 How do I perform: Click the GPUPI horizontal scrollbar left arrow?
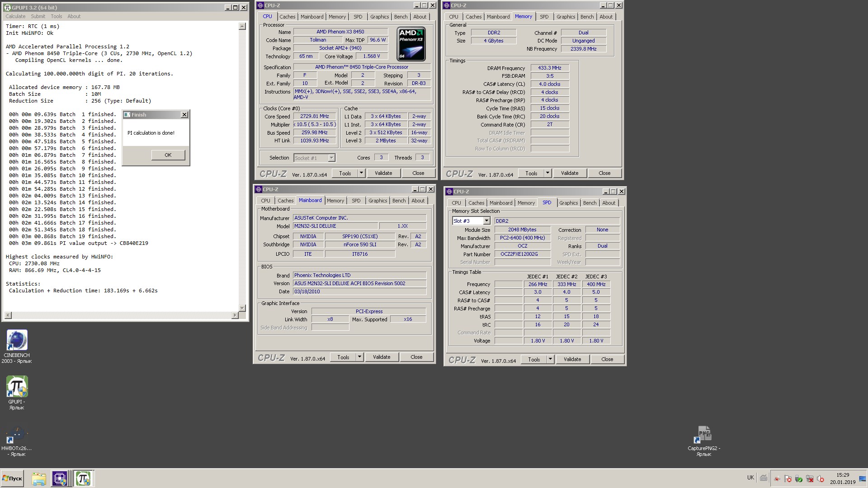point(8,315)
